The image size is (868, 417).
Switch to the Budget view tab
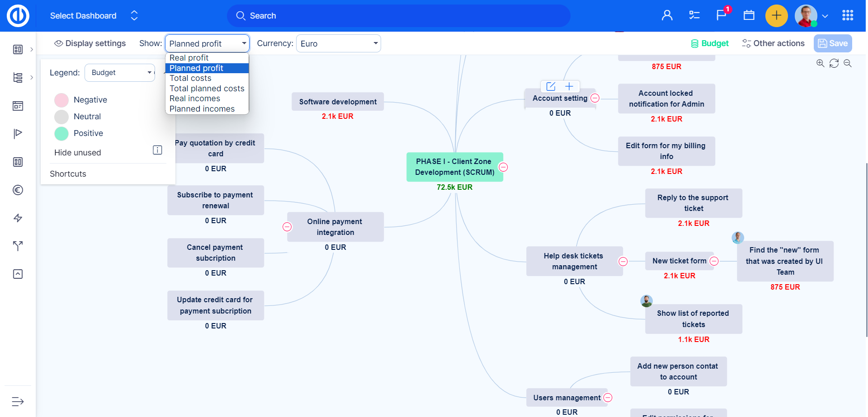click(x=709, y=43)
